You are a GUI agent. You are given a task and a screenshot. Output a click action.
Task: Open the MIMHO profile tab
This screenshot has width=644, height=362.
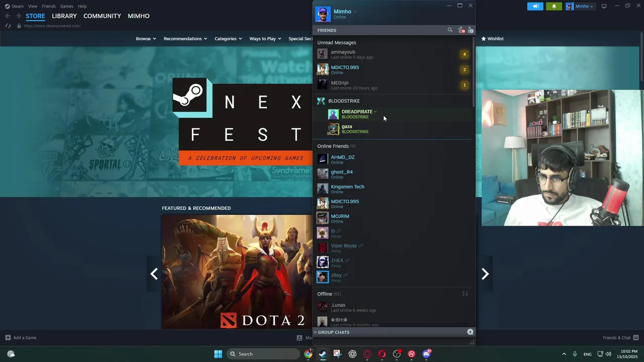coord(138,16)
